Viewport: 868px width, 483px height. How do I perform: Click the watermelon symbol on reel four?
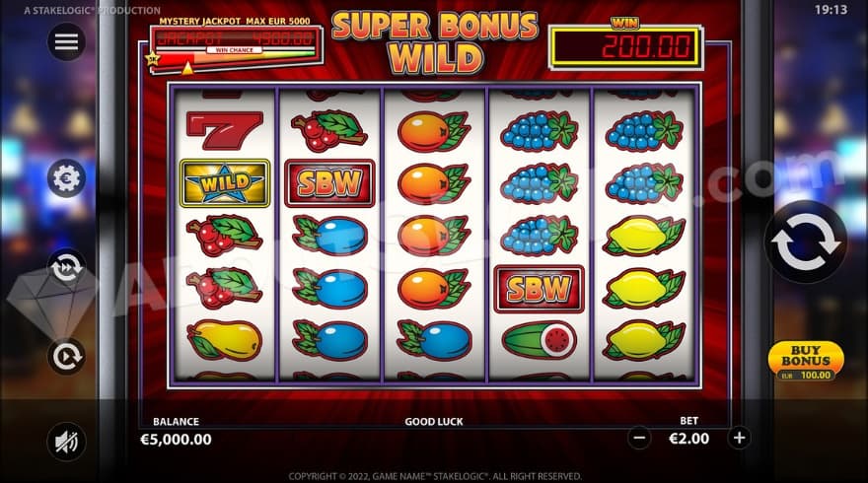coord(540,340)
